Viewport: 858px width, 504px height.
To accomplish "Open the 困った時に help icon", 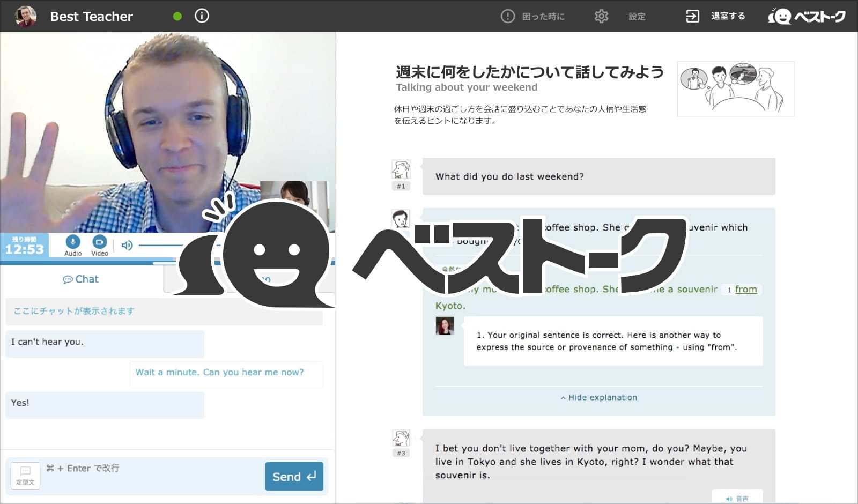I will click(x=507, y=16).
